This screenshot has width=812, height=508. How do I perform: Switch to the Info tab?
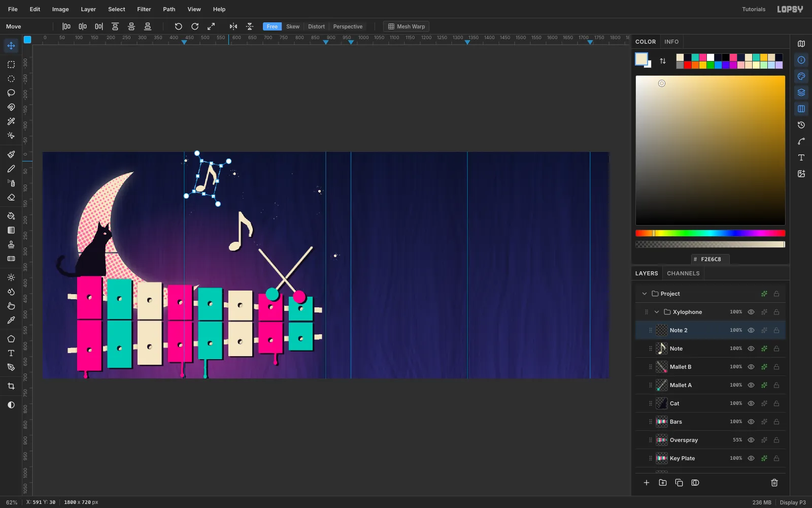[x=671, y=42]
